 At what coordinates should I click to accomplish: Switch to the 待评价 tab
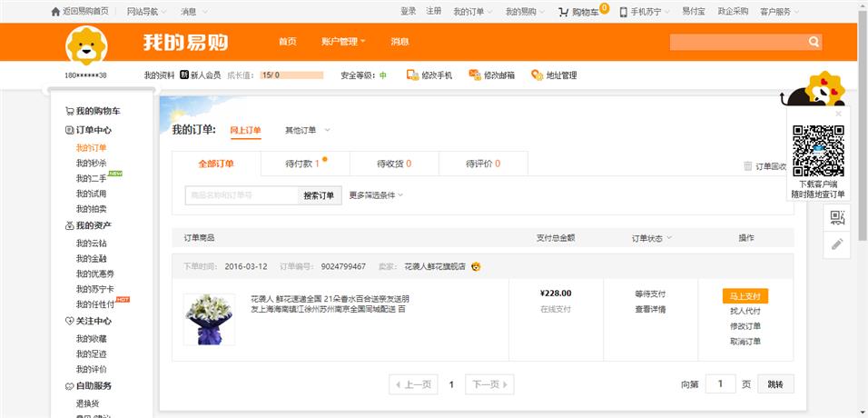[483, 164]
